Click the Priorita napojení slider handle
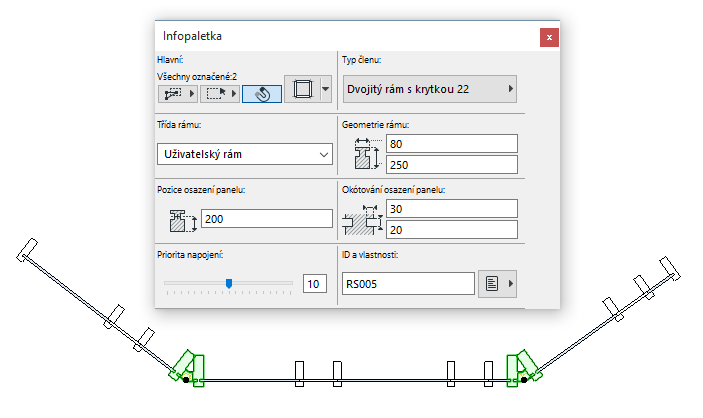 (229, 283)
